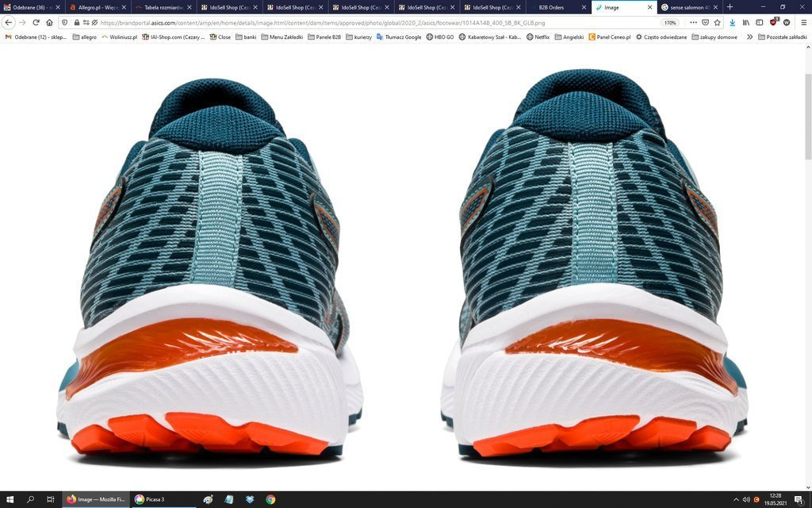Open the Firefox hamburger menu

pos(802,22)
